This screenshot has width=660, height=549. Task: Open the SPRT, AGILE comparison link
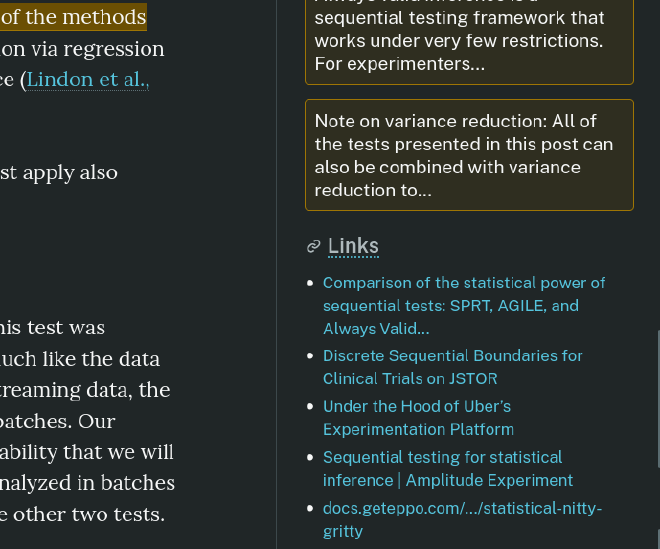(x=464, y=305)
